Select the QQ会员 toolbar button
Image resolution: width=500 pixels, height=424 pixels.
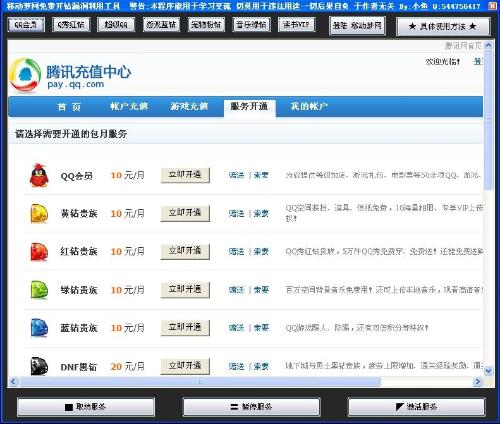(26, 25)
